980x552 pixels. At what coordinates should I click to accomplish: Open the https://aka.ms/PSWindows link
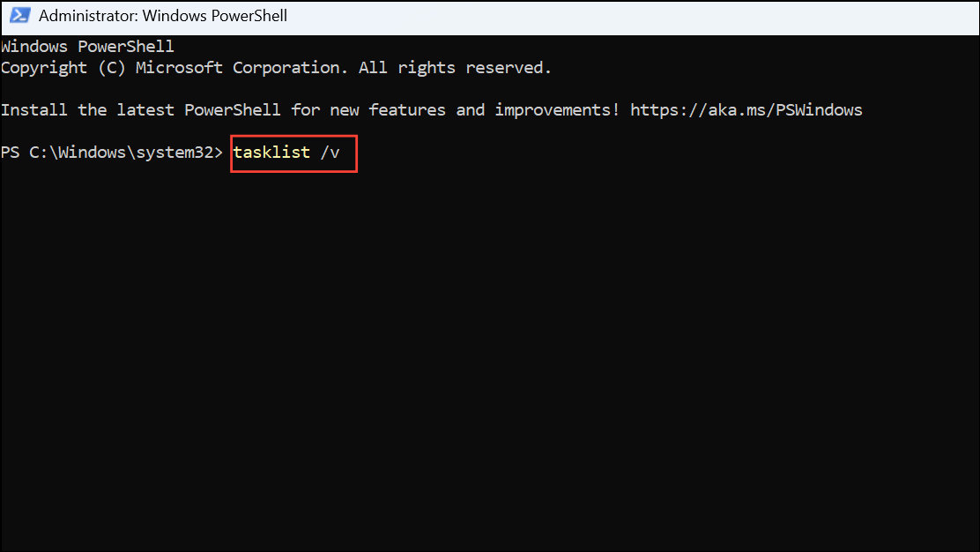pyautogui.click(x=746, y=109)
